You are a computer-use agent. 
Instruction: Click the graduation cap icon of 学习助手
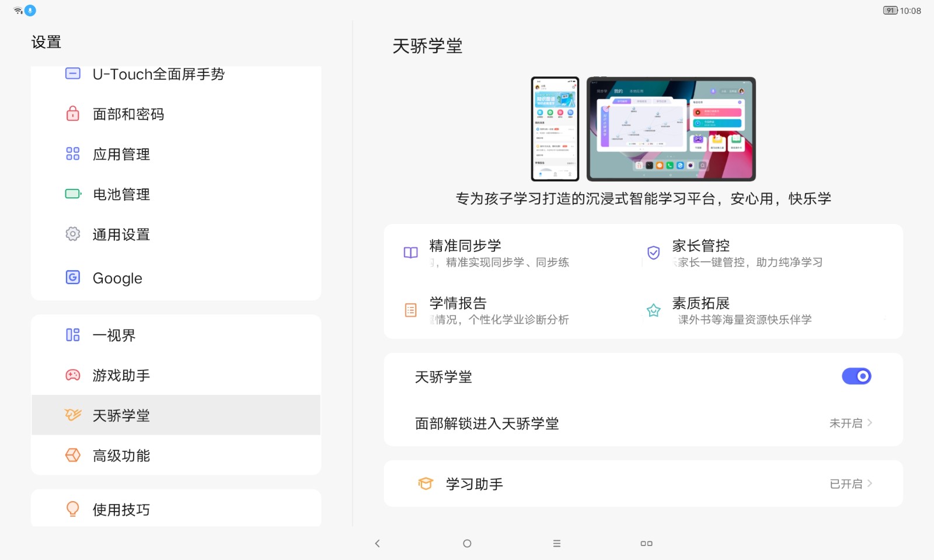426,484
